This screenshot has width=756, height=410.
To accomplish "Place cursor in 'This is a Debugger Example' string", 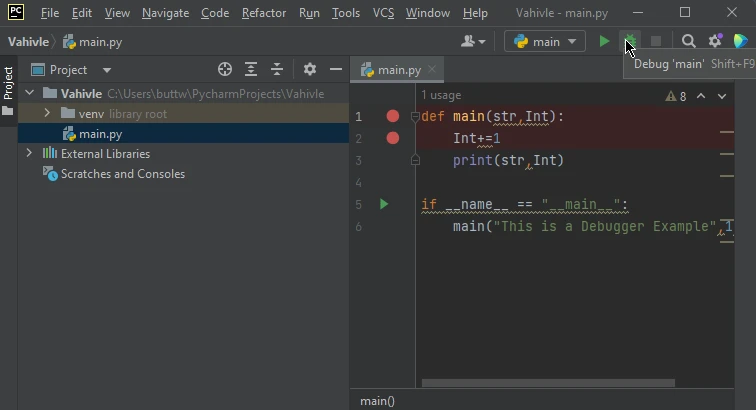I will coord(605,226).
